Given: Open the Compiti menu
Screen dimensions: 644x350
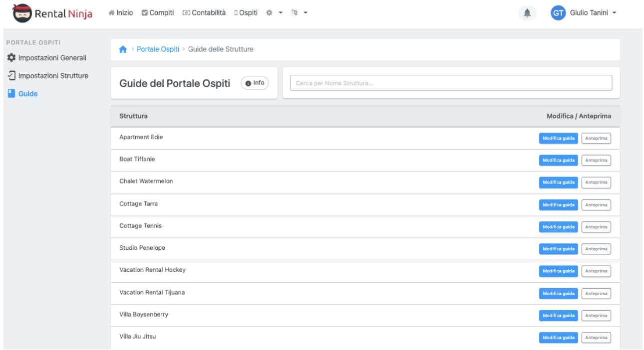Looking at the screenshot, I should (x=158, y=13).
